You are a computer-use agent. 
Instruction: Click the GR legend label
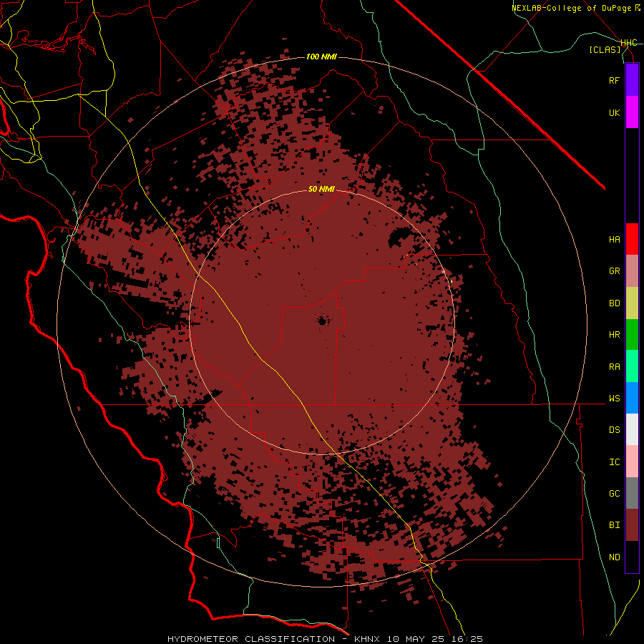tap(615, 271)
